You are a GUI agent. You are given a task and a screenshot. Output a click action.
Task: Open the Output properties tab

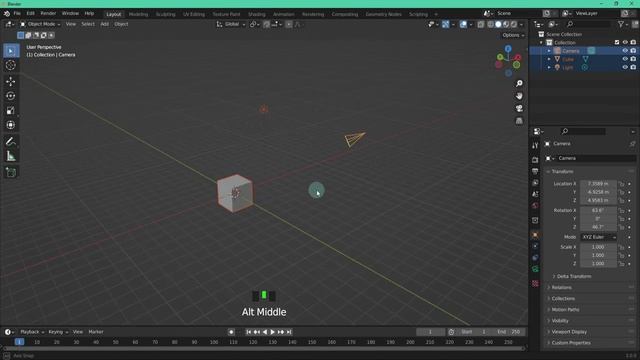(535, 171)
